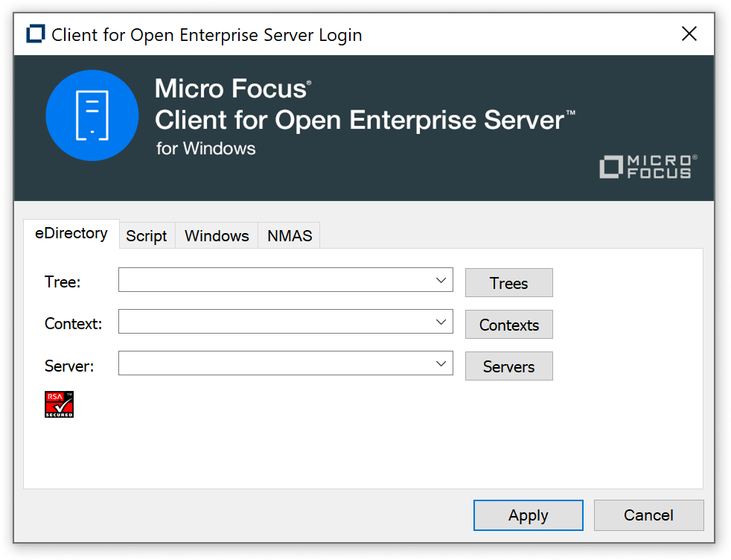Click the title bar application icon

coord(36,34)
